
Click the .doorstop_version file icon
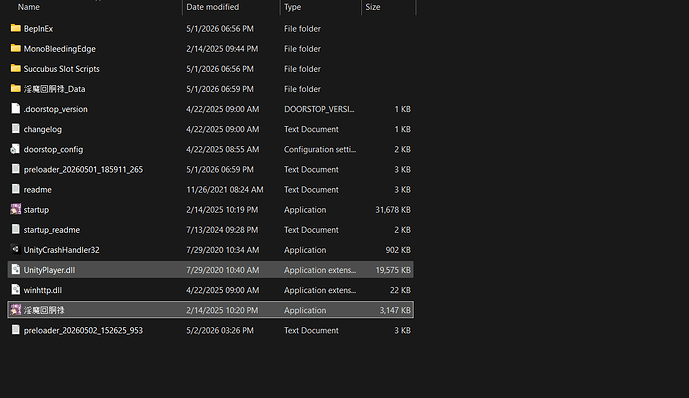(x=15, y=109)
